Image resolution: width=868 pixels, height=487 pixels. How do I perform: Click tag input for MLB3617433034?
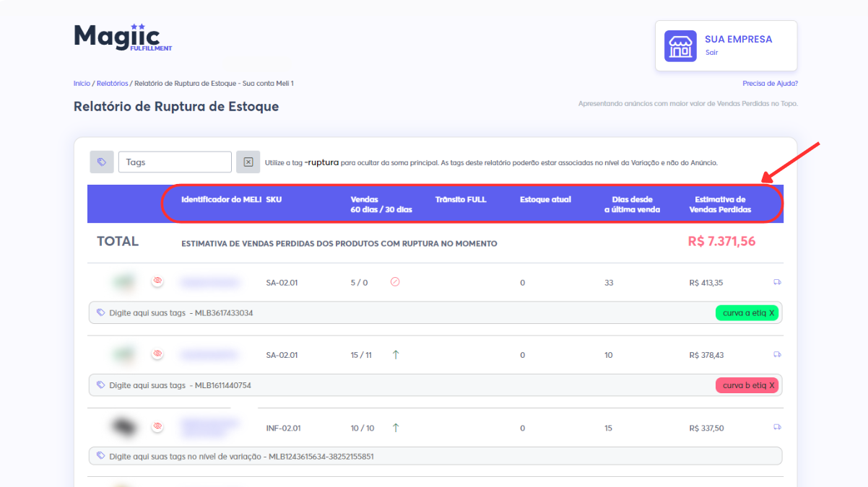click(x=435, y=313)
